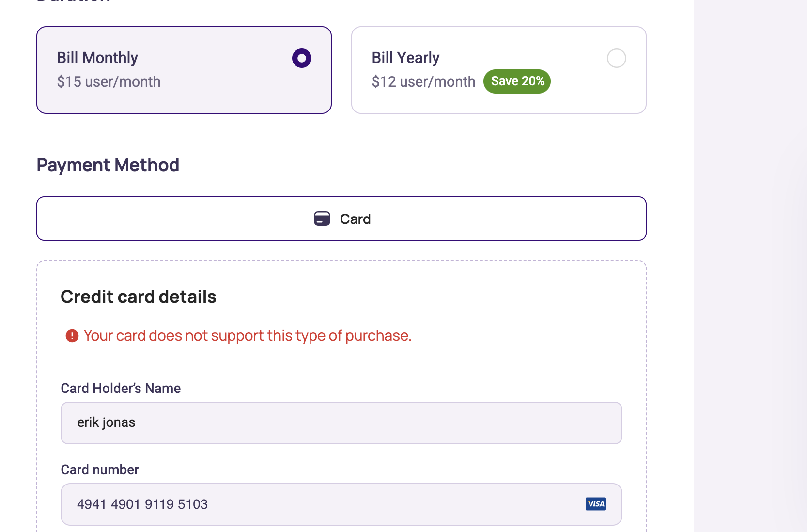Image resolution: width=807 pixels, height=532 pixels.
Task: Choose the Card payment method label
Action: 355,219
